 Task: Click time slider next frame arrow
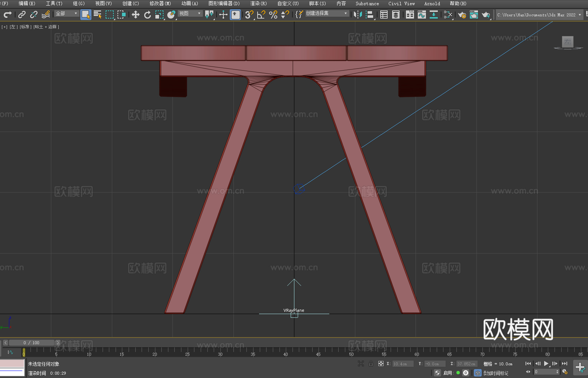(x=58, y=343)
